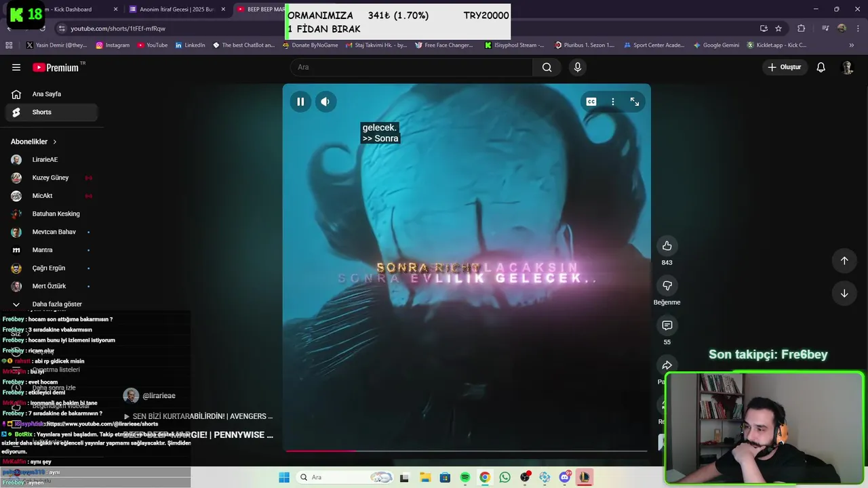
Task: Click the Windows taskbar Ara search box
Action: pyautogui.click(x=344, y=477)
